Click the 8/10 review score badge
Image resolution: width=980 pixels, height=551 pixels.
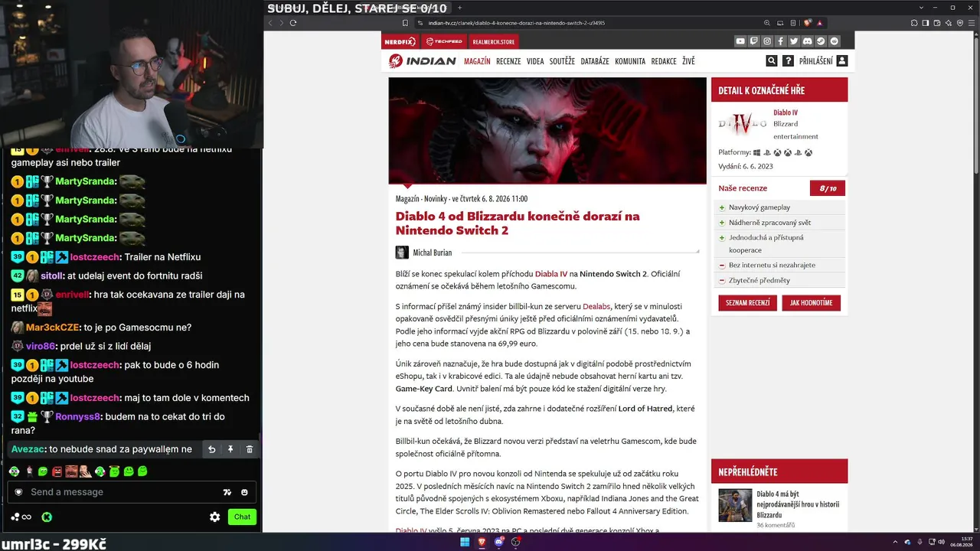click(828, 188)
